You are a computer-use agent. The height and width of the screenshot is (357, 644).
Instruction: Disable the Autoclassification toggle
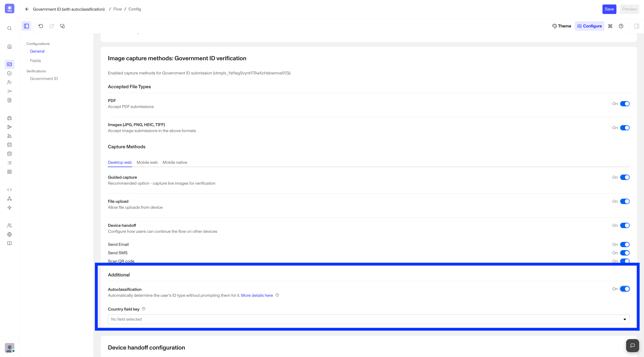click(x=625, y=289)
